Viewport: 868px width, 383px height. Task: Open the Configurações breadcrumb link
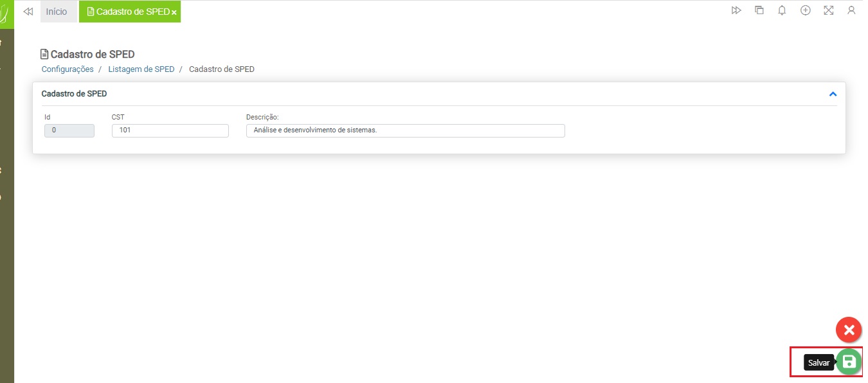68,69
